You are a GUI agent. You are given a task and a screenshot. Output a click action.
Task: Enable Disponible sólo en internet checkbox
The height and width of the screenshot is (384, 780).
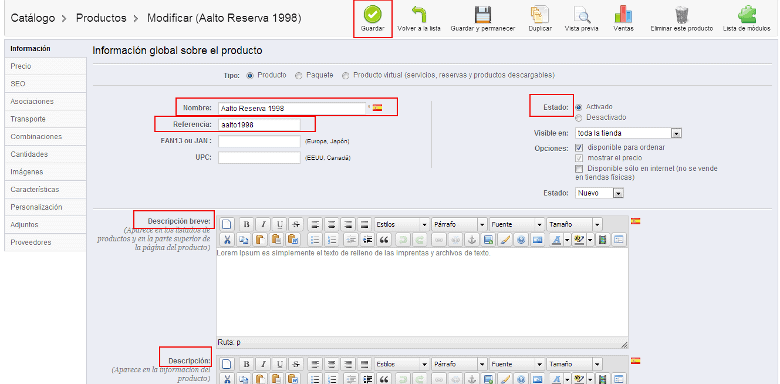point(579,169)
